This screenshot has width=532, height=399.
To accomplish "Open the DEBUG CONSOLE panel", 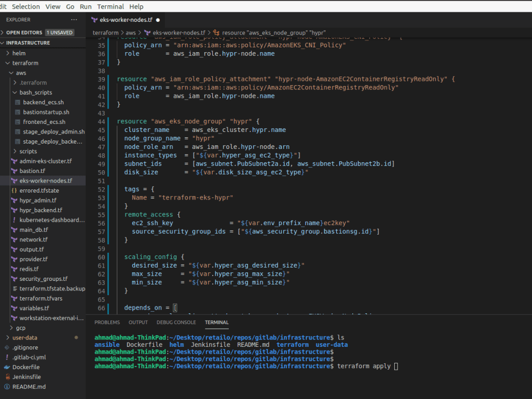I will (176, 322).
